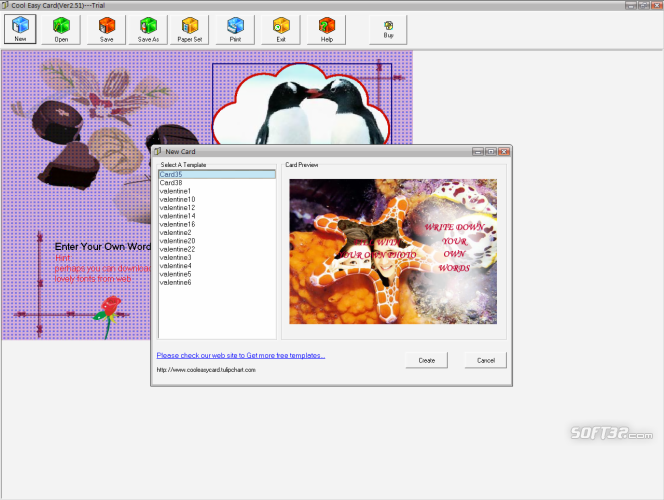Screen dimensions: 664x500
Task: Select the Card35 template
Action: pos(217,174)
